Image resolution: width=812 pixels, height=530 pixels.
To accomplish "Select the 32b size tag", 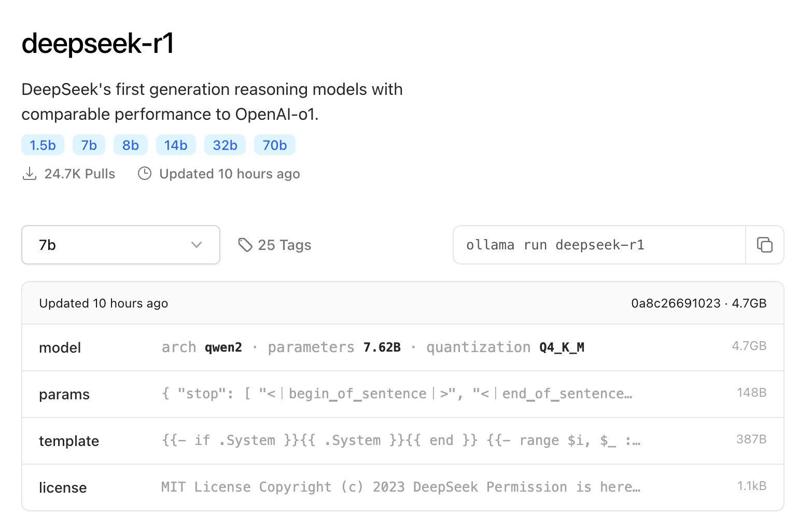I will (225, 145).
